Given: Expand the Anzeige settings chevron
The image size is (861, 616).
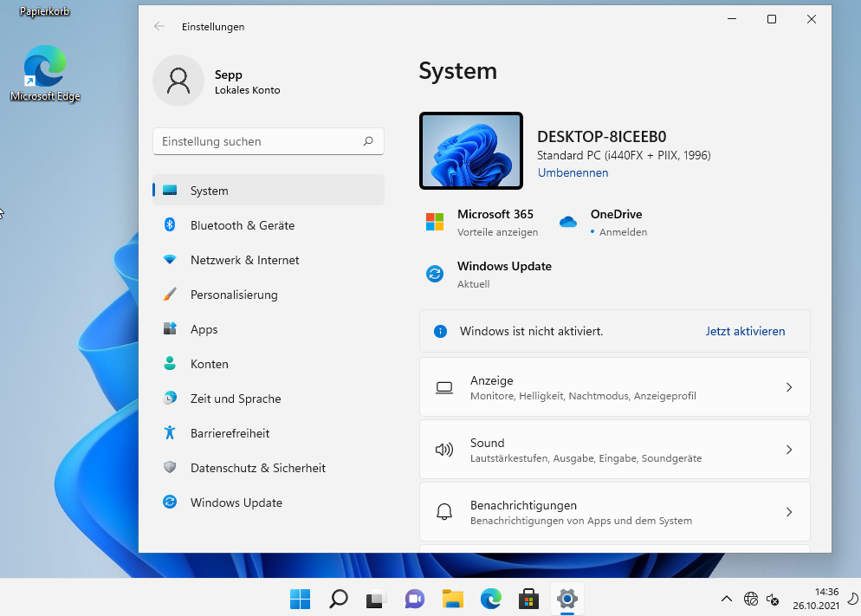Looking at the screenshot, I should 789,387.
